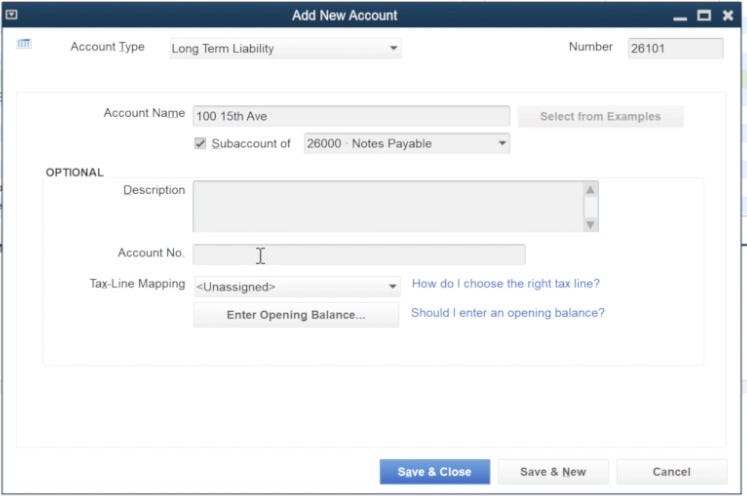Uncheck the Subaccount of checkbox

pyautogui.click(x=201, y=143)
